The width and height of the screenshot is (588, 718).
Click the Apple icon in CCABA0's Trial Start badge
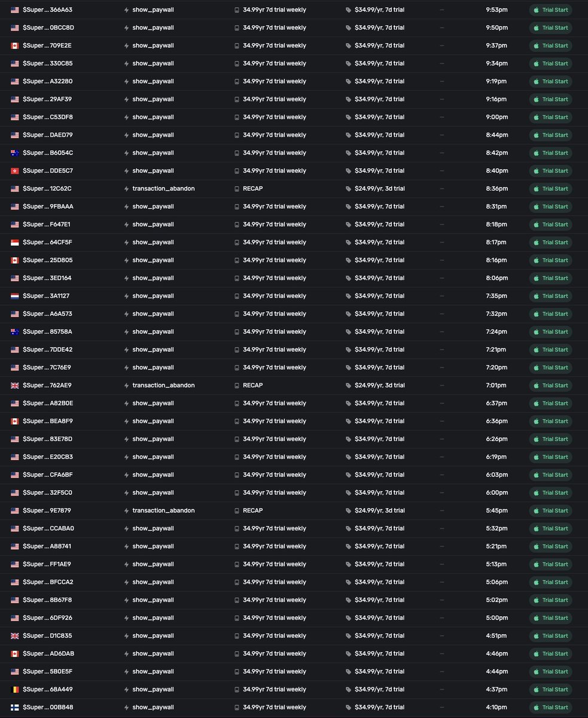tap(537, 528)
